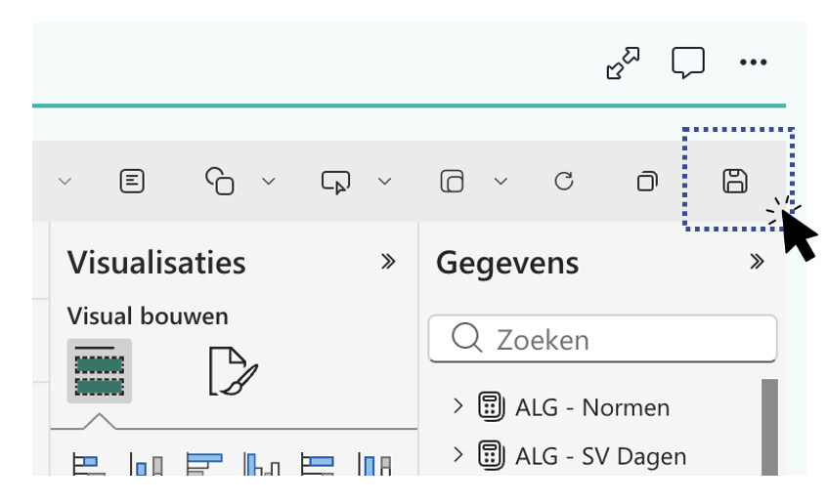
Task: Open the dropdown arrow beside the Buttons icon
Action: pos(384,182)
